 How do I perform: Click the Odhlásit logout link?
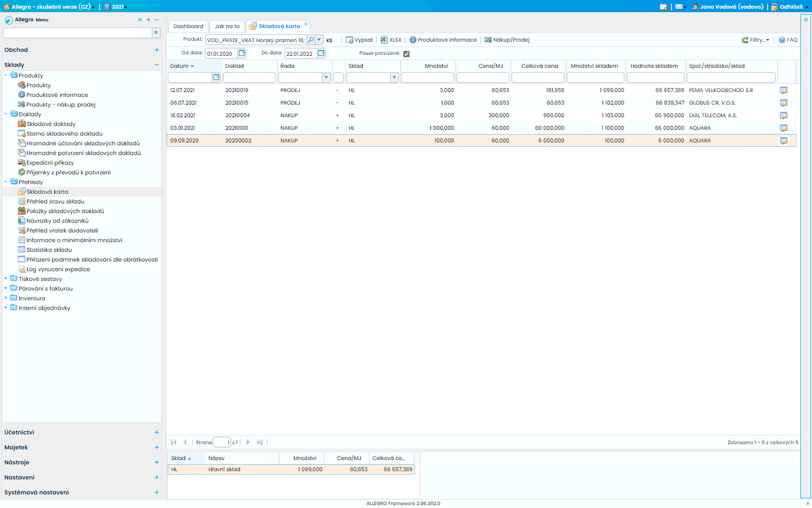coord(791,7)
